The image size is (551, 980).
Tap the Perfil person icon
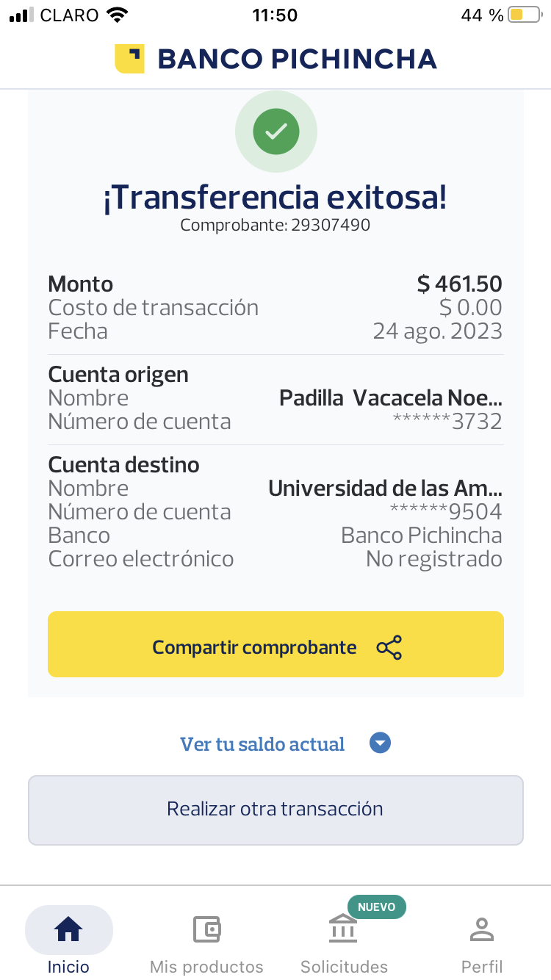point(482,929)
